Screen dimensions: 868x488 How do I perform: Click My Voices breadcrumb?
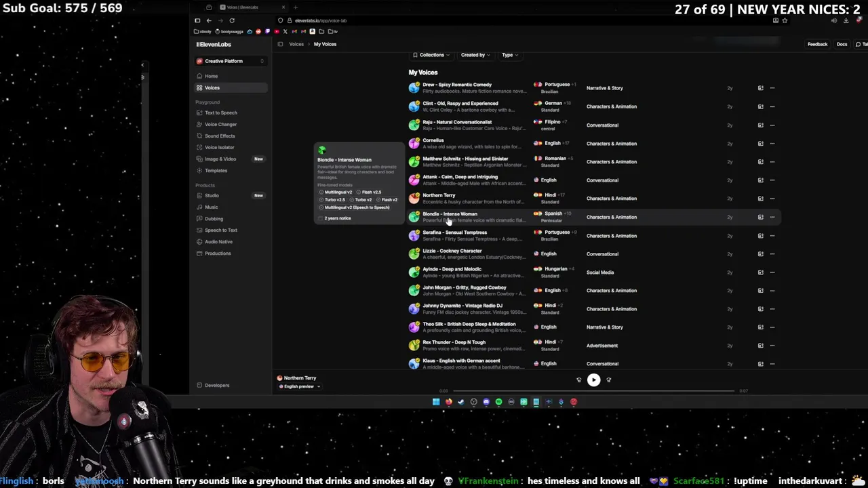(325, 44)
